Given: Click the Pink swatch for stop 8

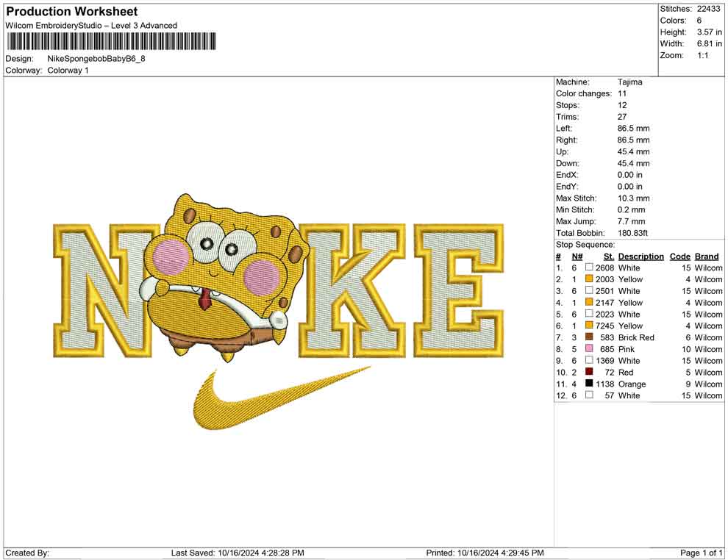Looking at the screenshot, I should (x=589, y=348).
